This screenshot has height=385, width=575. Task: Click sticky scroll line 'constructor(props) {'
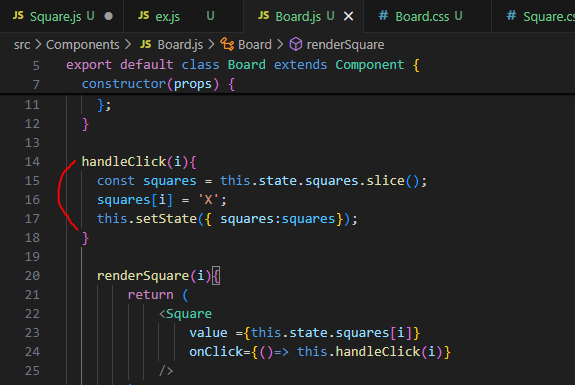158,84
